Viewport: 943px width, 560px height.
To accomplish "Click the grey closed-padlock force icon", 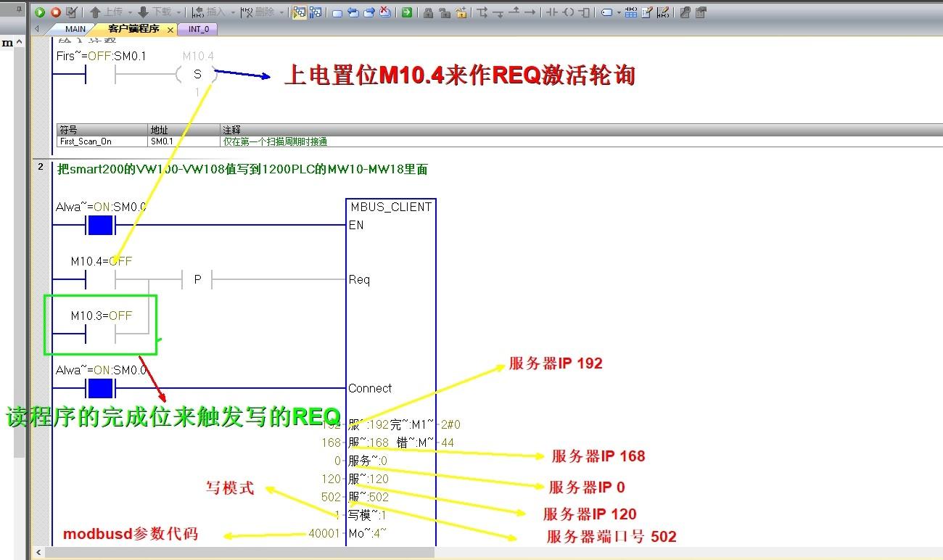I will coord(429,12).
